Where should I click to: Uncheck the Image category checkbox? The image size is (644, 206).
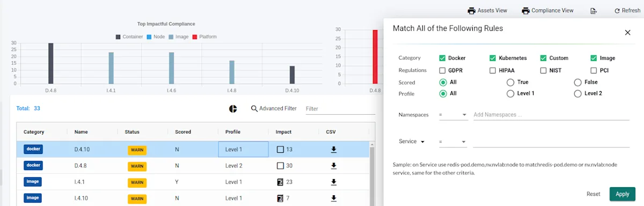coord(594,58)
